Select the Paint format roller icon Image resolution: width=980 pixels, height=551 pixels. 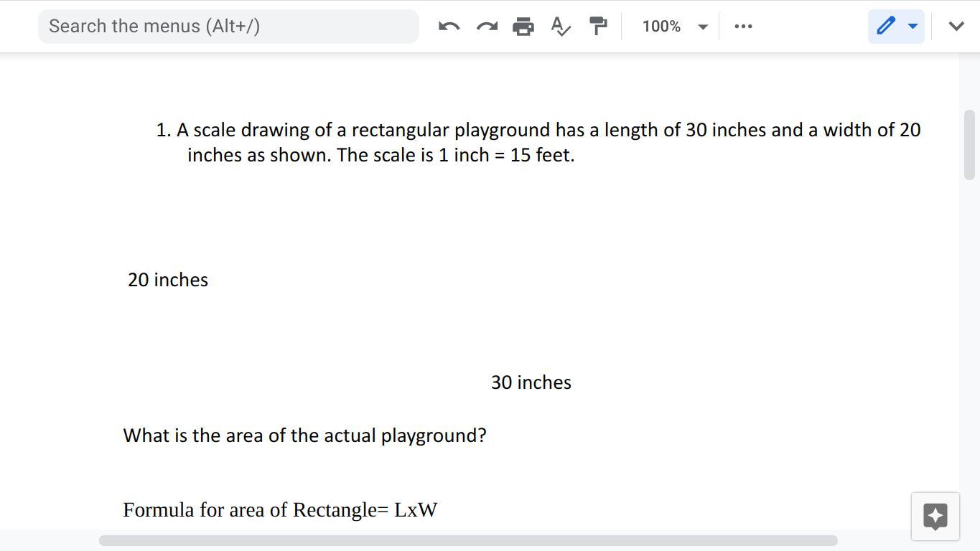(x=597, y=27)
